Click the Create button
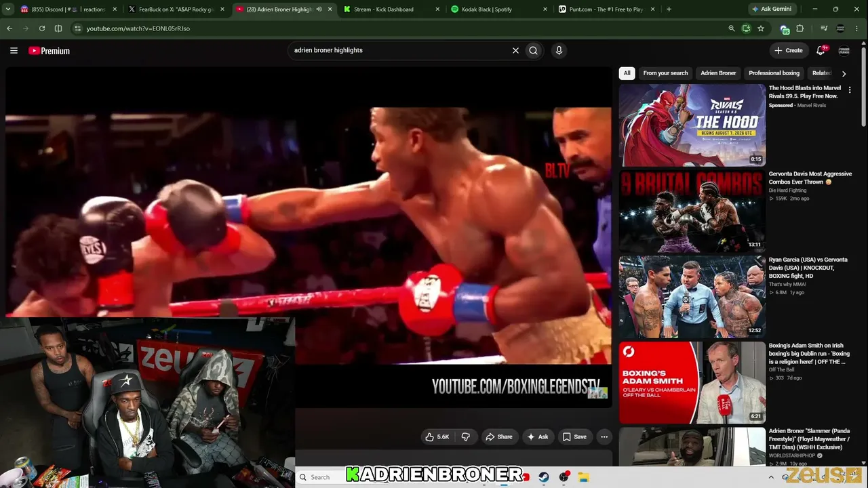The height and width of the screenshot is (488, 868). click(789, 50)
